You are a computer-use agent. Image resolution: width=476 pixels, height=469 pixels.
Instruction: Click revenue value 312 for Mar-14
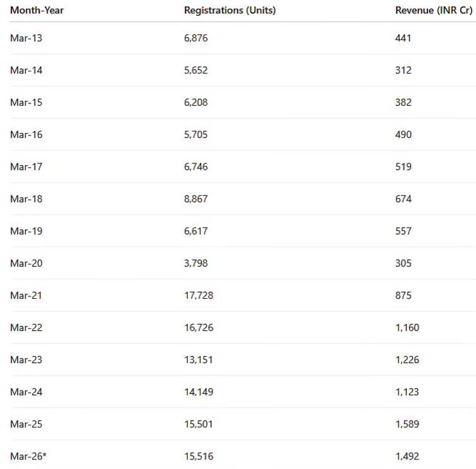[403, 71]
